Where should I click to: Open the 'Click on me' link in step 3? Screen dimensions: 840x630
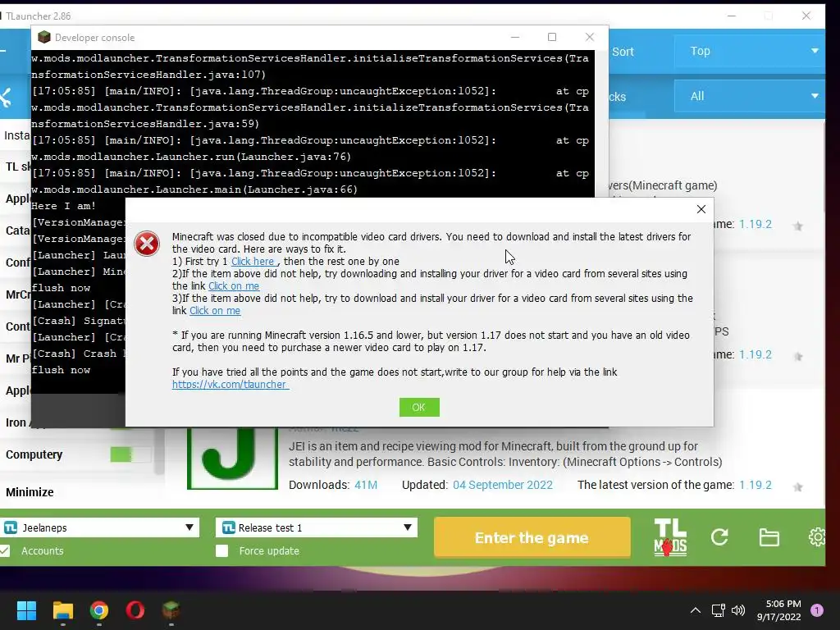click(x=215, y=311)
